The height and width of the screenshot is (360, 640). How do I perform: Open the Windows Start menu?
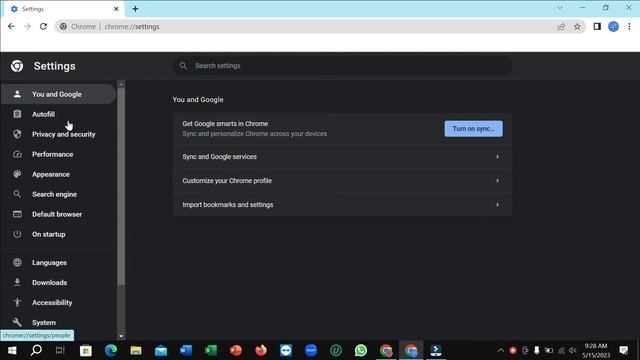click(12, 351)
